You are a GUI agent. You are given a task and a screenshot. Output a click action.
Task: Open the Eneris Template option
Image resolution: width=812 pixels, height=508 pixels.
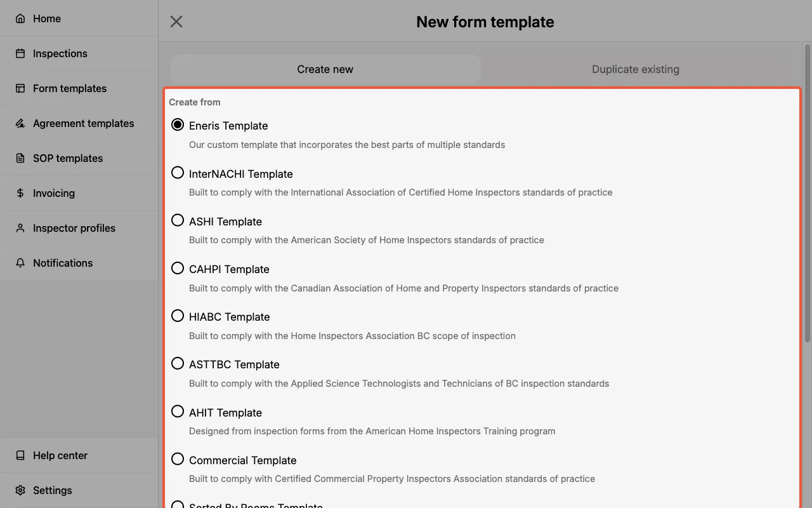tap(178, 124)
